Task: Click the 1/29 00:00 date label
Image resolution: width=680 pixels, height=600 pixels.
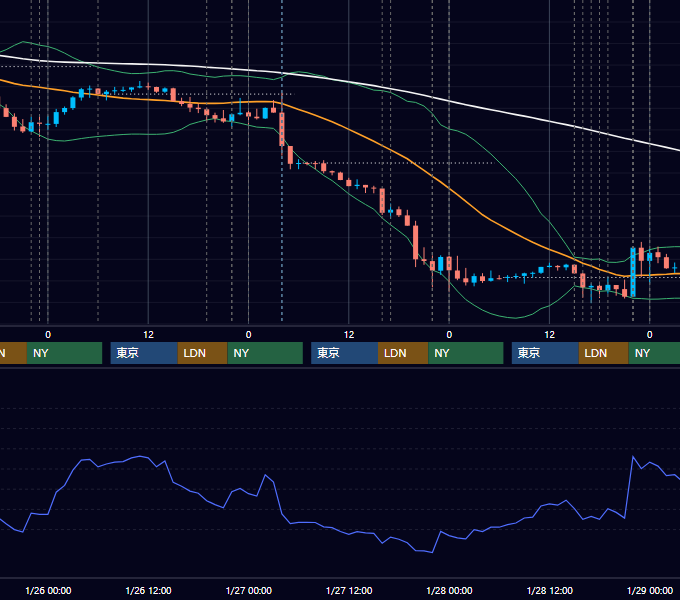Action: (650, 590)
